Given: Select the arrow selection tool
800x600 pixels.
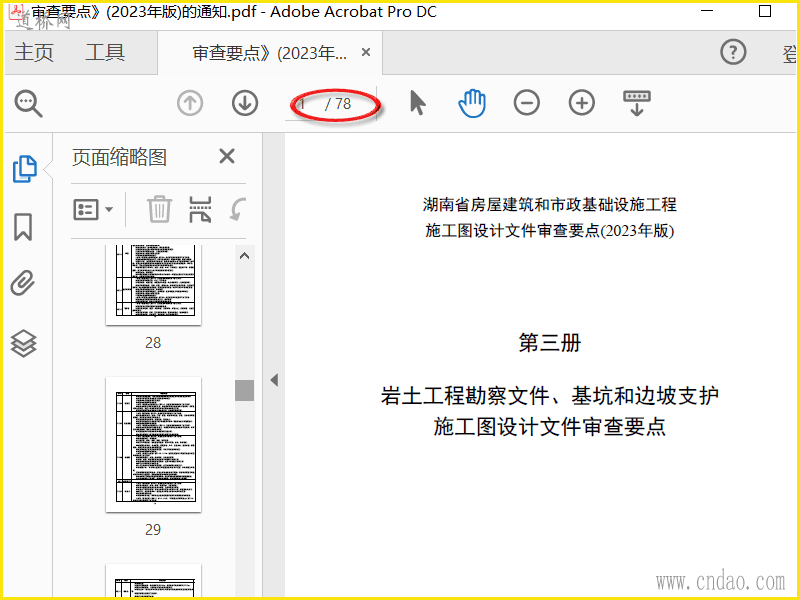Looking at the screenshot, I should (417, 103).
